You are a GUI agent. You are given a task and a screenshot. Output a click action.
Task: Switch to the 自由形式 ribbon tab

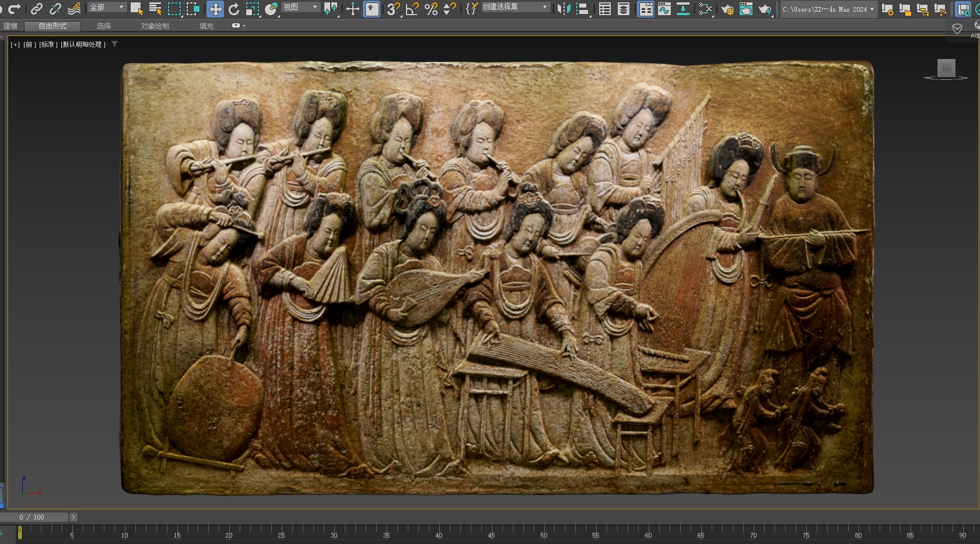click(x=52, y=26)
